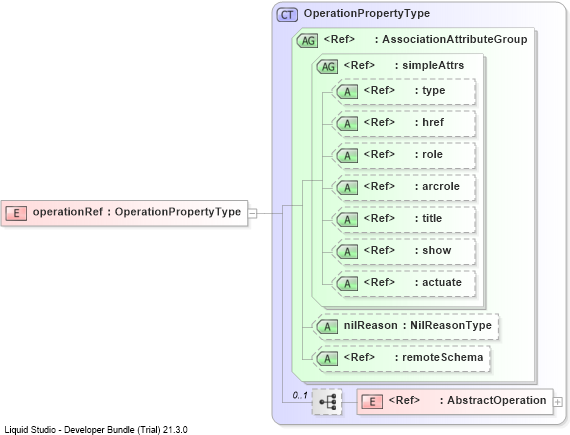570x435 pixels.
Task: Click the A icon of title attribute
Action: point(347,219)
